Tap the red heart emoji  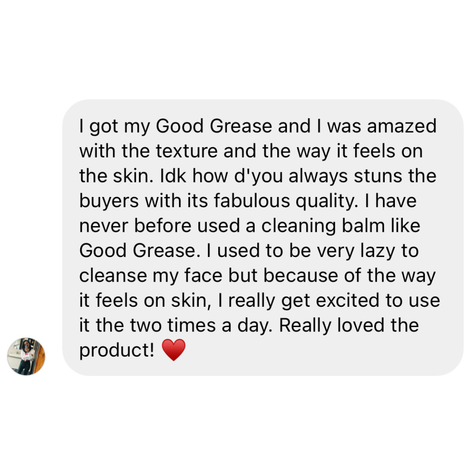click(x=173, y=350)
